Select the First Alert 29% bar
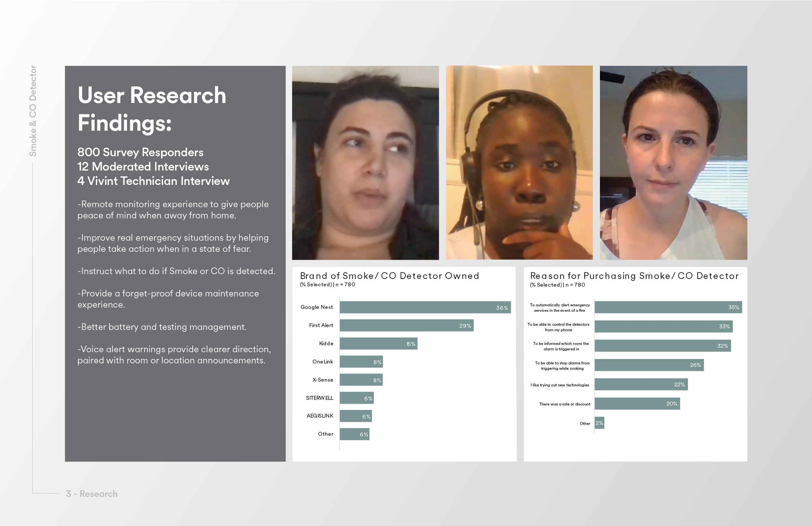812x526 pixels. [x=407, y=325]
